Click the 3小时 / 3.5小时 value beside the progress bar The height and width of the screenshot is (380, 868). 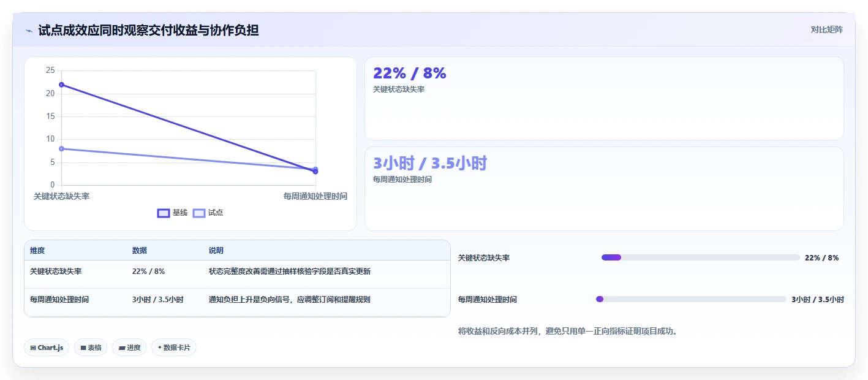click(818, 300)
